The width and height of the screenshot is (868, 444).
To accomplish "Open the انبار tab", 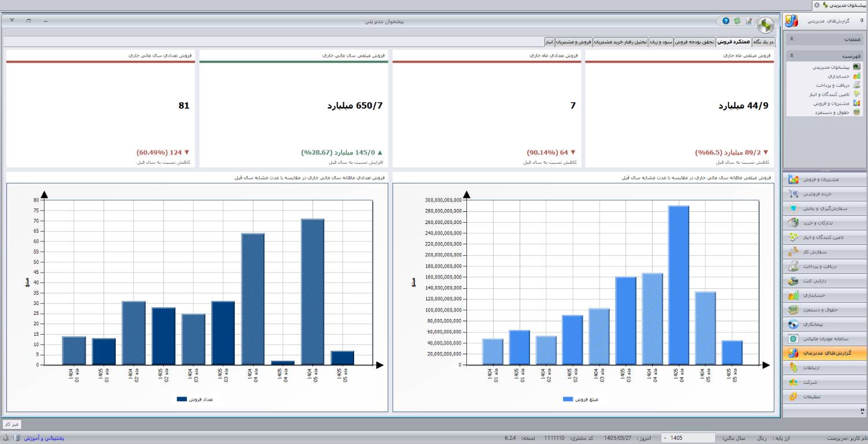I will point(549,42).
